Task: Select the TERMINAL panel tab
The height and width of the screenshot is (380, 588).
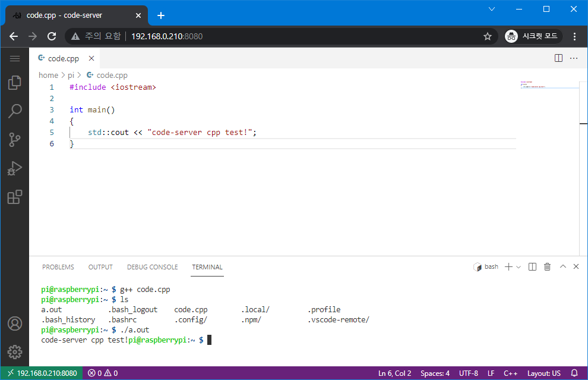Action: [x=207, y=267]
